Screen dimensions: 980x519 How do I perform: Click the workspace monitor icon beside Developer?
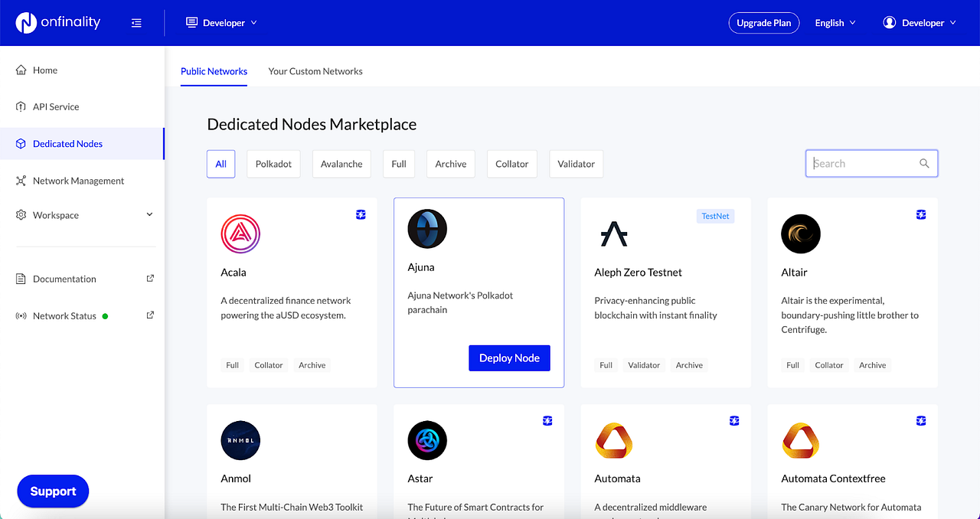tap(191, 23)
